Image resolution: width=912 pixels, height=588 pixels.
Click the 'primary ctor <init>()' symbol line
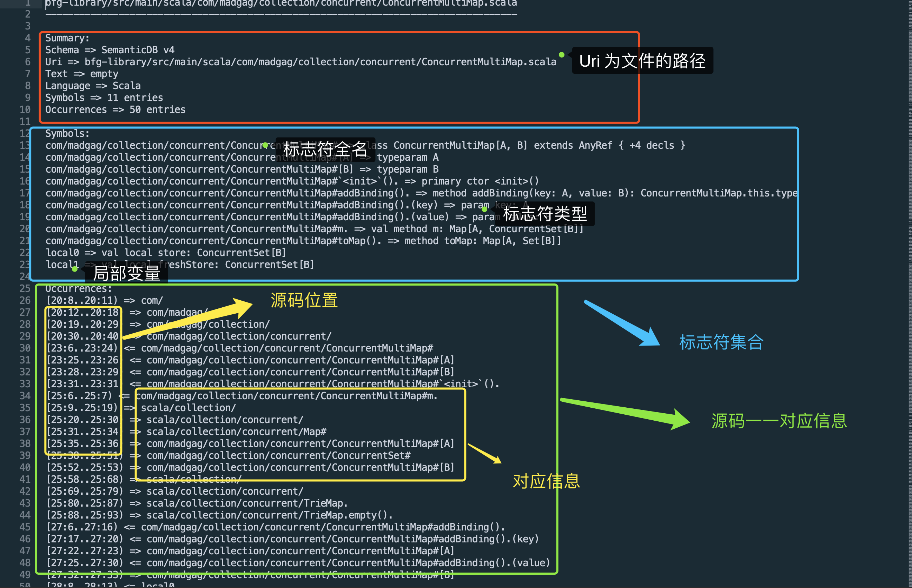pyautogui.click(x=292, y=181)
